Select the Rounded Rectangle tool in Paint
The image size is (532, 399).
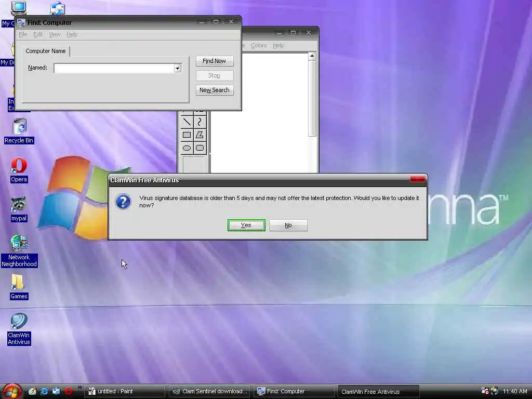(x=200, y=148)
